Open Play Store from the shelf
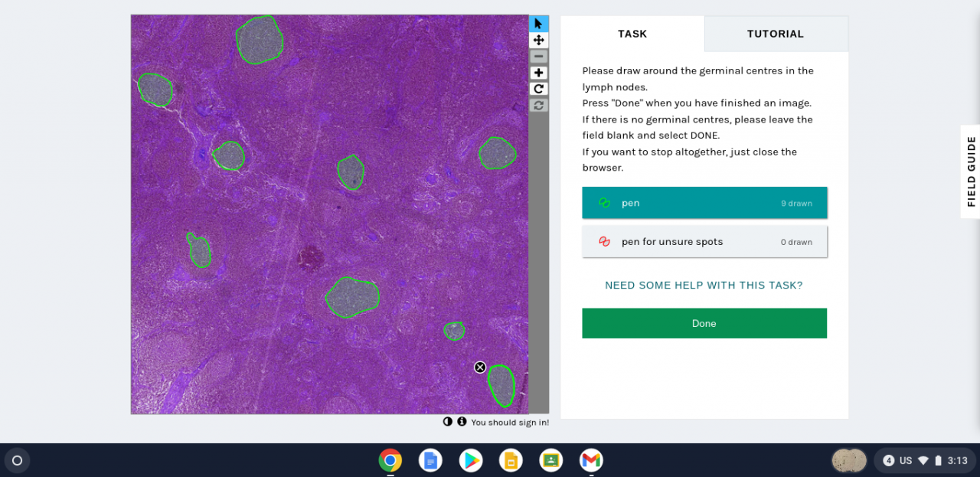Screen dimensions: 980x477 pos(471,460)
